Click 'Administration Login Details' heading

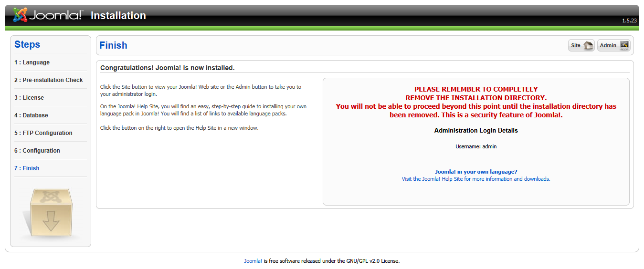[x=476, y=130]
